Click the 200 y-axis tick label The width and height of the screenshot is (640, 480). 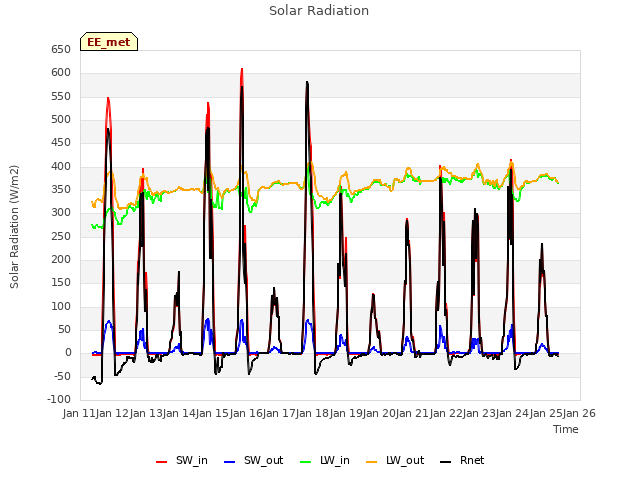tap(61, 260)
